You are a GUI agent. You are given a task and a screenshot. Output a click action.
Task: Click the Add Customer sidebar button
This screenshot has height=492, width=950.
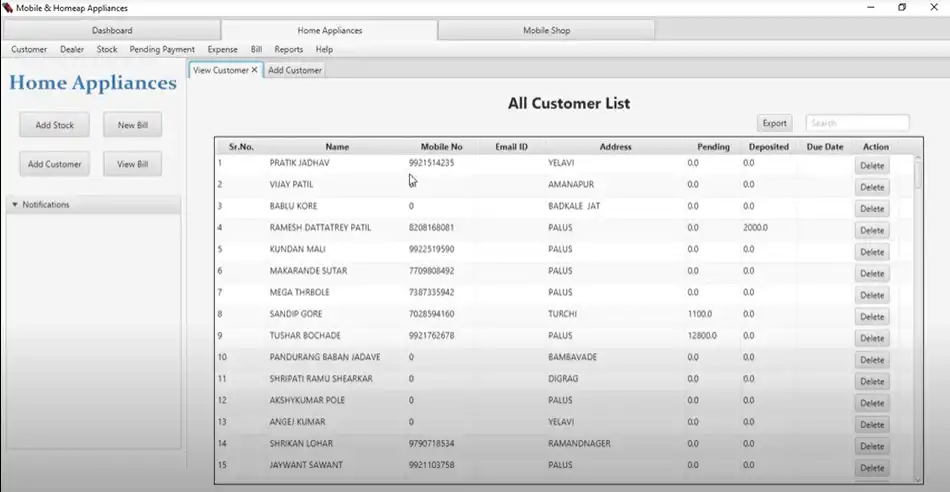55,164
